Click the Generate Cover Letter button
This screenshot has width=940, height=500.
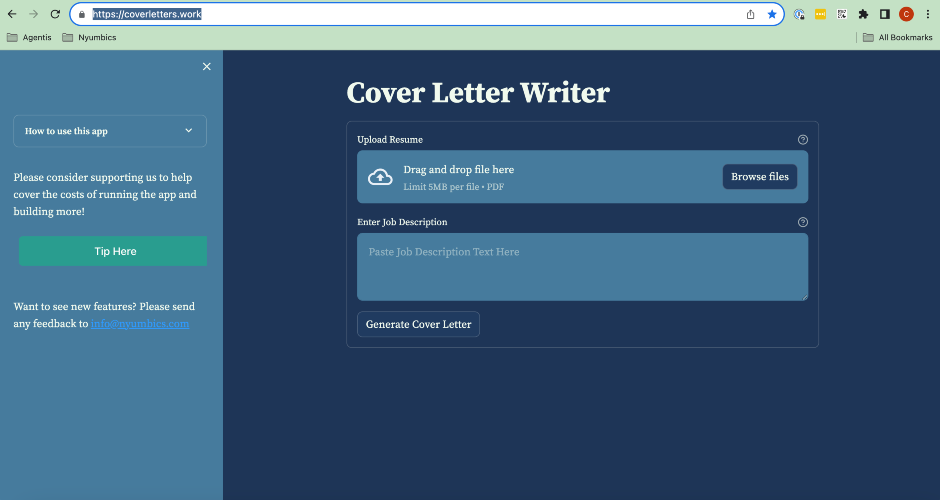tap(418, 324)
